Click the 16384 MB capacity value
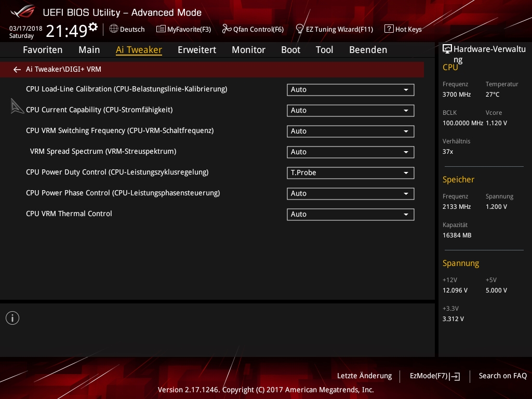 point(457,235)
